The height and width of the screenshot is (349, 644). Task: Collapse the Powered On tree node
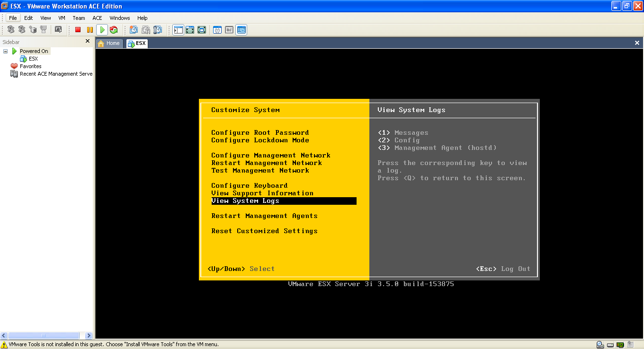6,51
